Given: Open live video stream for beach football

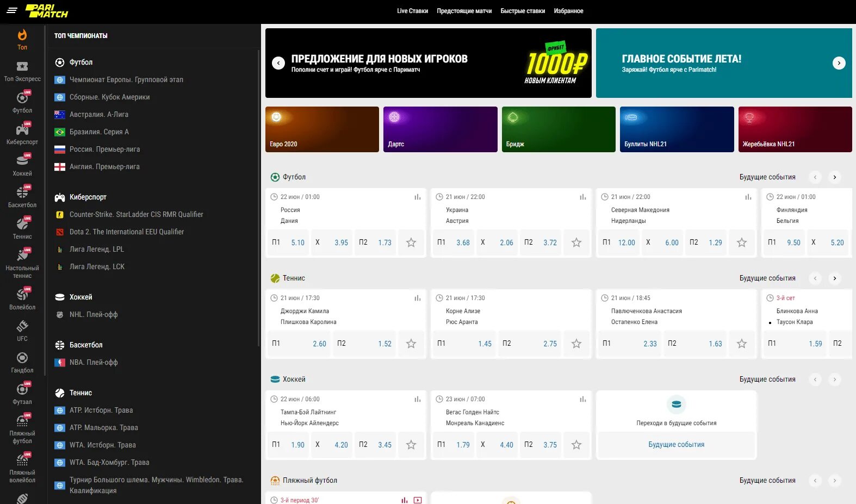Looking at the screenshot, I should coord(418,500).
